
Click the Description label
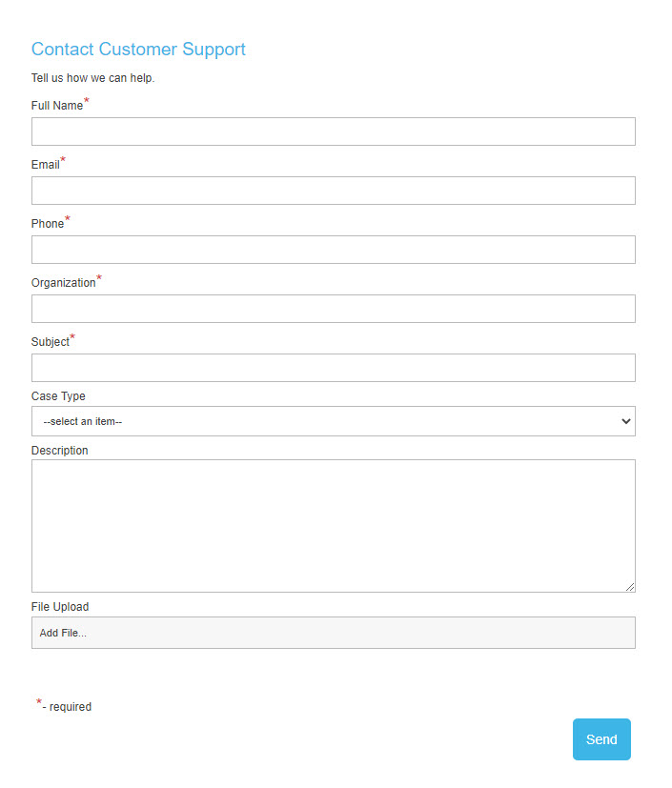point(59,451)
